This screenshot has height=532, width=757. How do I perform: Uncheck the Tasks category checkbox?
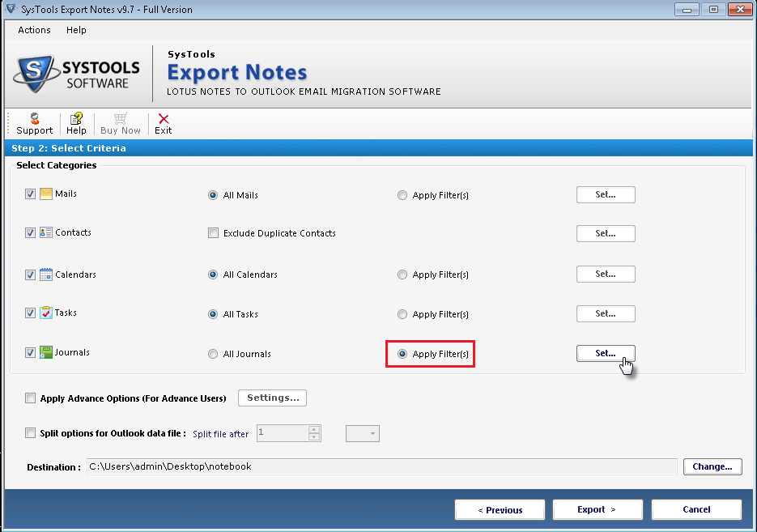tap(30, 313)
